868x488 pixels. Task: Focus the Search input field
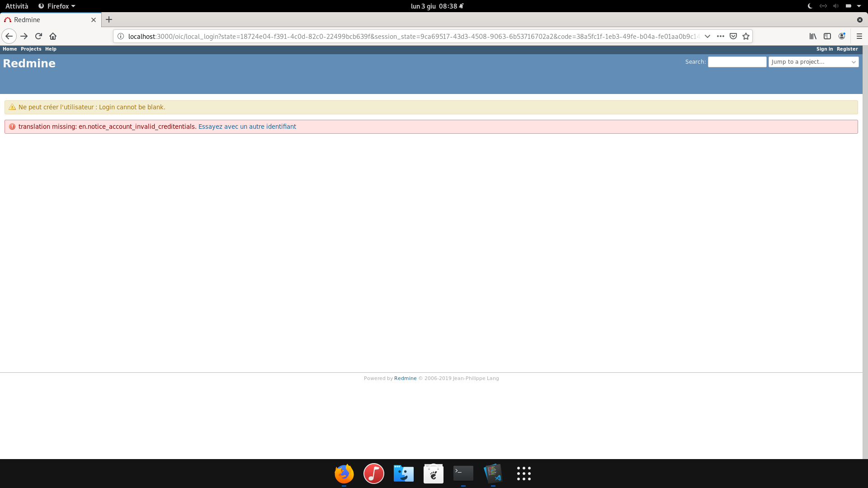(737, 62)
